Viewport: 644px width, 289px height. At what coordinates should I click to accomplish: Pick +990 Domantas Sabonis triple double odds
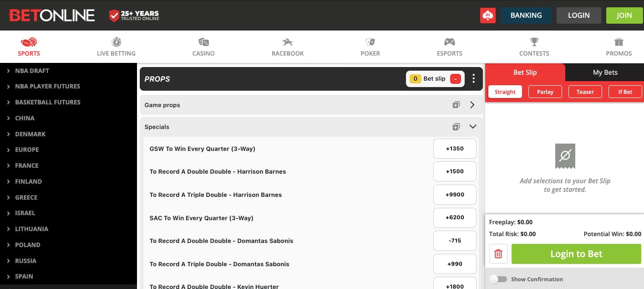(x=455, y=264)
